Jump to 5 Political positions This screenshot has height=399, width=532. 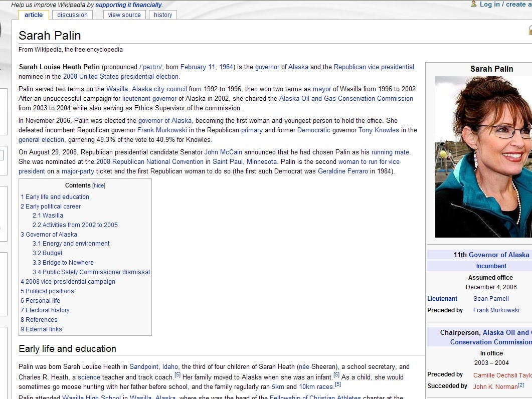tap(47, 291)
